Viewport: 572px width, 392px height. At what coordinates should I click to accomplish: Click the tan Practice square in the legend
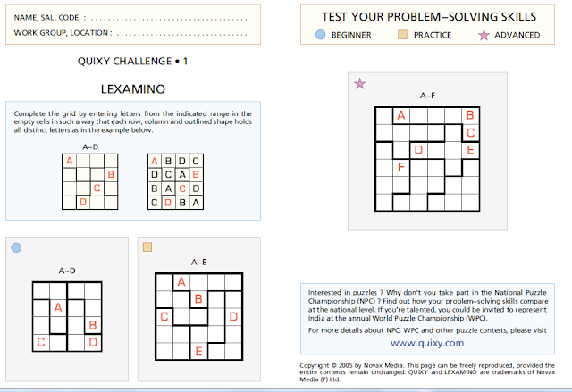(403, 35)
